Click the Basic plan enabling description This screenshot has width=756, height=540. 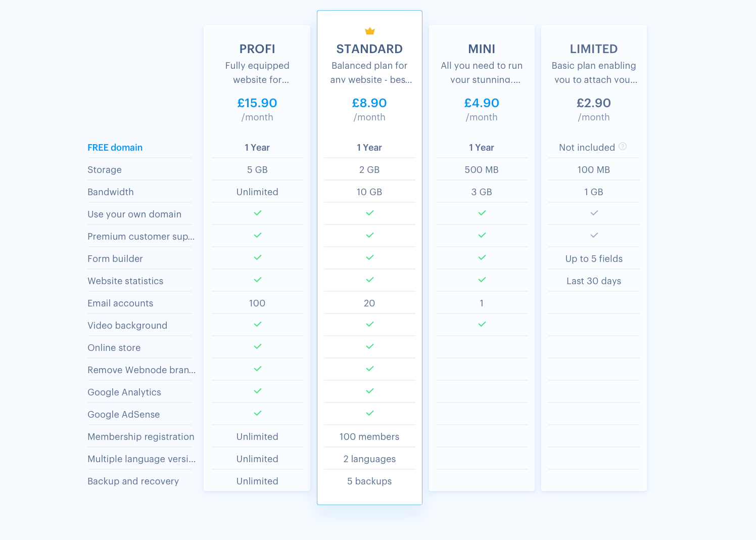(594, 73)
